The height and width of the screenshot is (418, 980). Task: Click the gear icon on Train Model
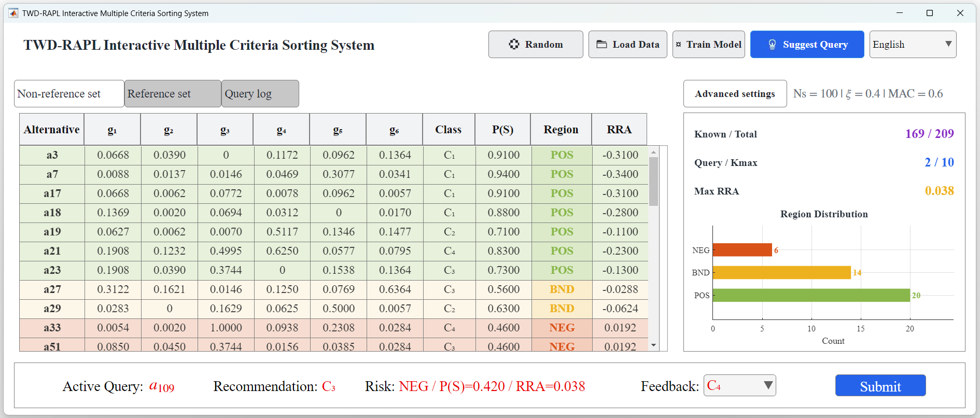[x=678, y=45]
